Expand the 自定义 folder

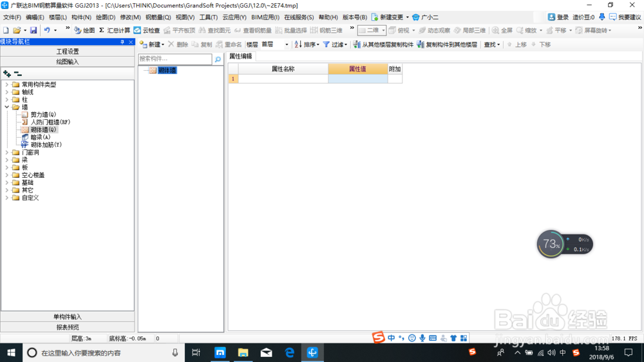pos(6,198)
